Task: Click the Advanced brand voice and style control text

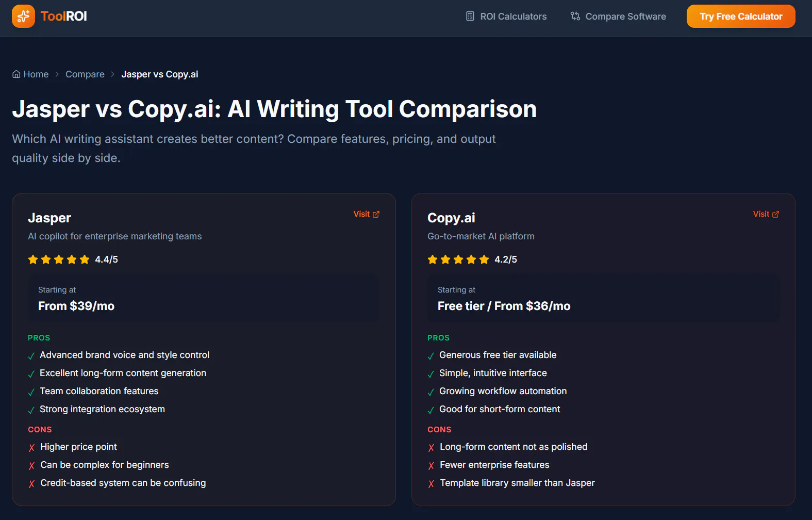Action: click(125, 355)
